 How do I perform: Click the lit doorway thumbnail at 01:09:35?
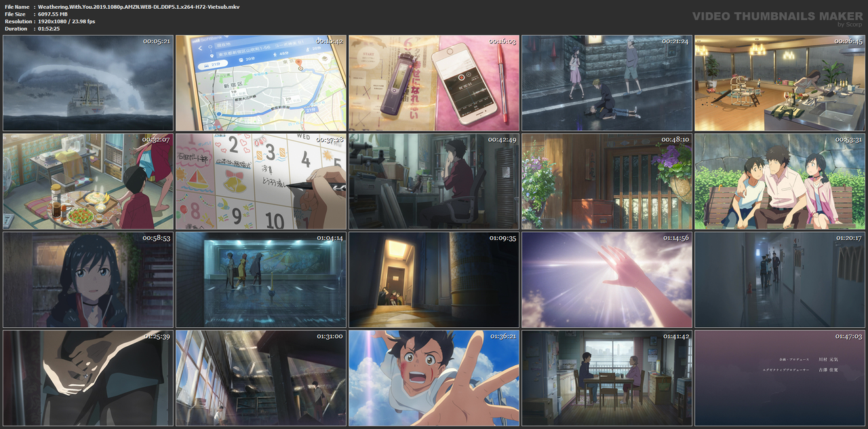tap(434, 280)
